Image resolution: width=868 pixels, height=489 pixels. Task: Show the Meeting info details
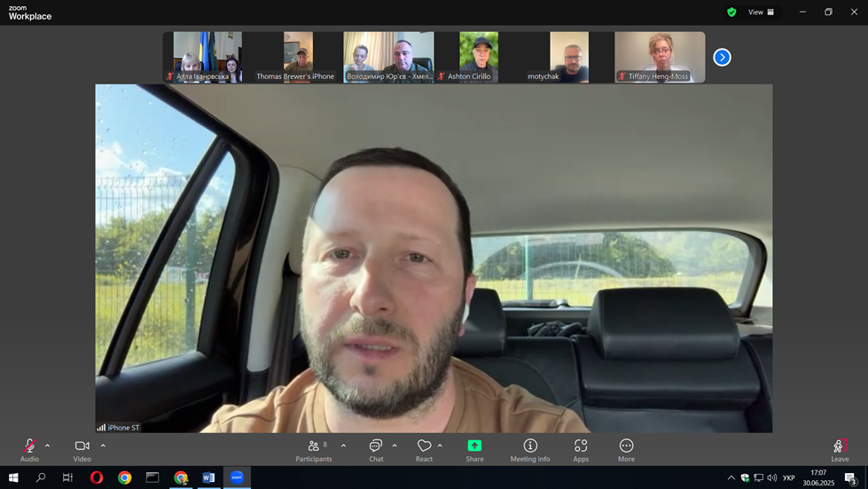530,449
